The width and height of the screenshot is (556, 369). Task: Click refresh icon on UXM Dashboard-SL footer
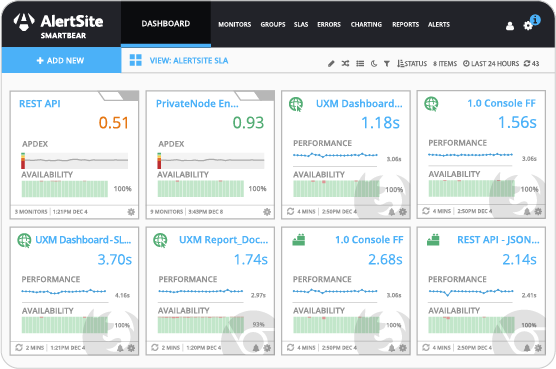19,347
